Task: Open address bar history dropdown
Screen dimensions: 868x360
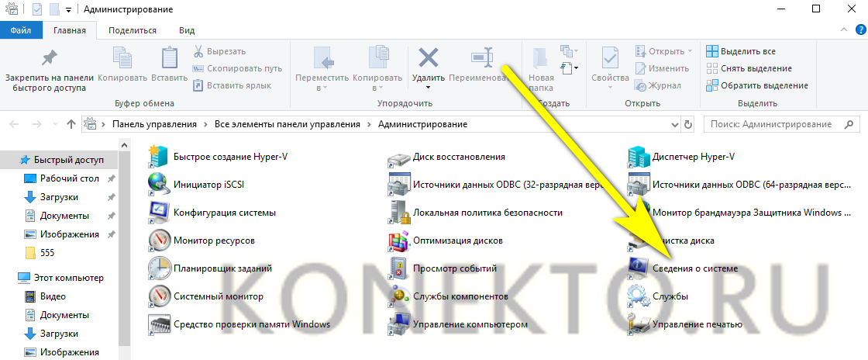Action: (x=674, y=125)
